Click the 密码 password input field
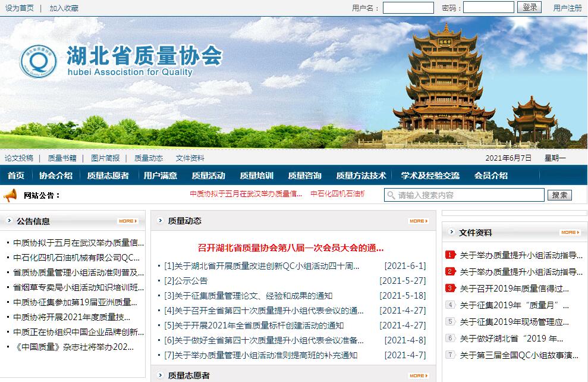Image resolution: width=588 pixels, height=382 pixels. 488,8
